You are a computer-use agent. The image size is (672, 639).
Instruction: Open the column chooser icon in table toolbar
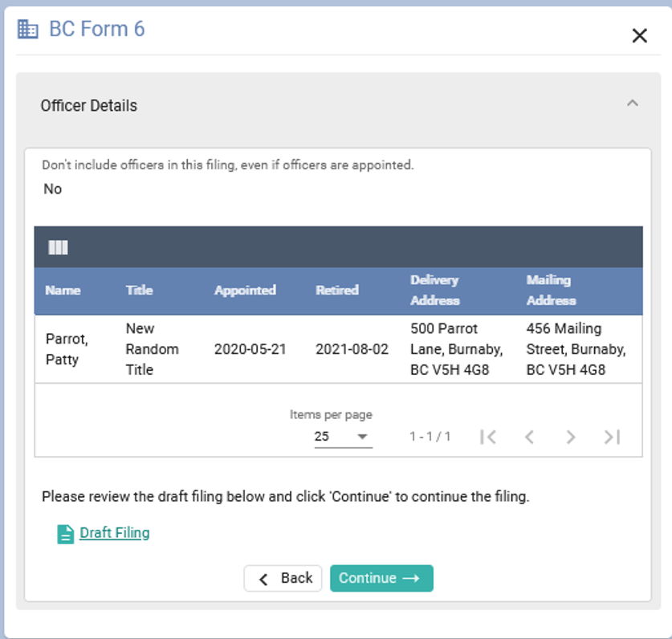[59, 247]
